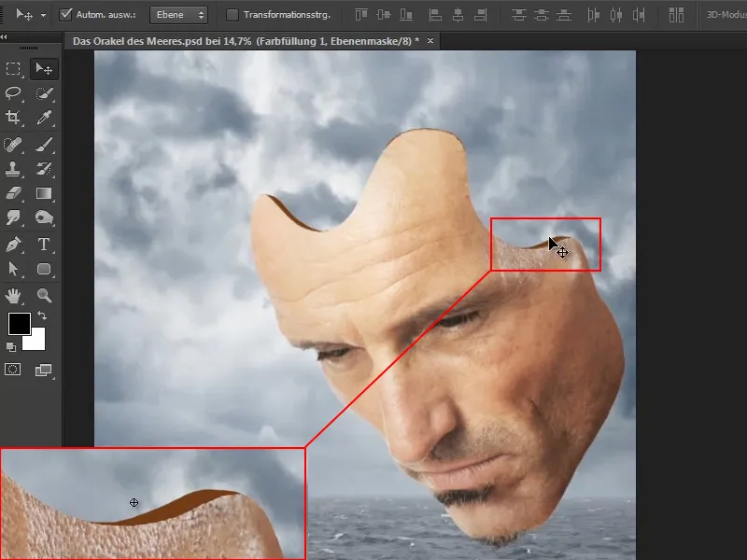Open the background color picker
The height and width of the screenshot is (560, 747).
pos(37,342)
